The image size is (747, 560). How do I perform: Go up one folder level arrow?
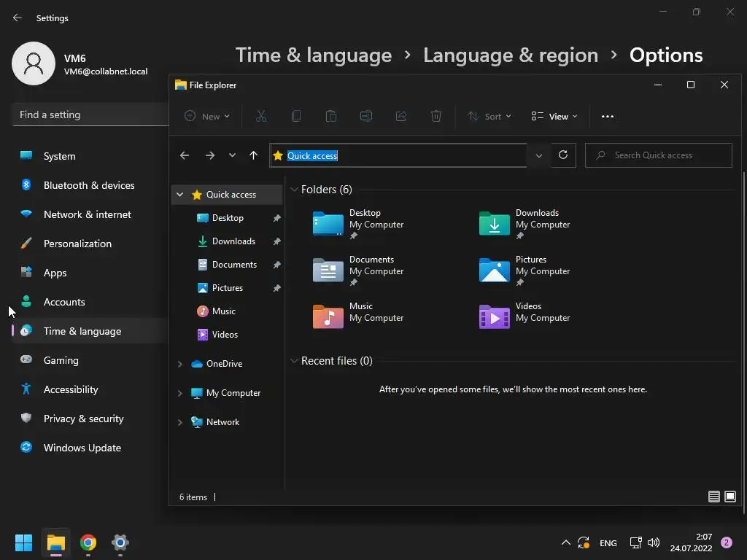253,155
